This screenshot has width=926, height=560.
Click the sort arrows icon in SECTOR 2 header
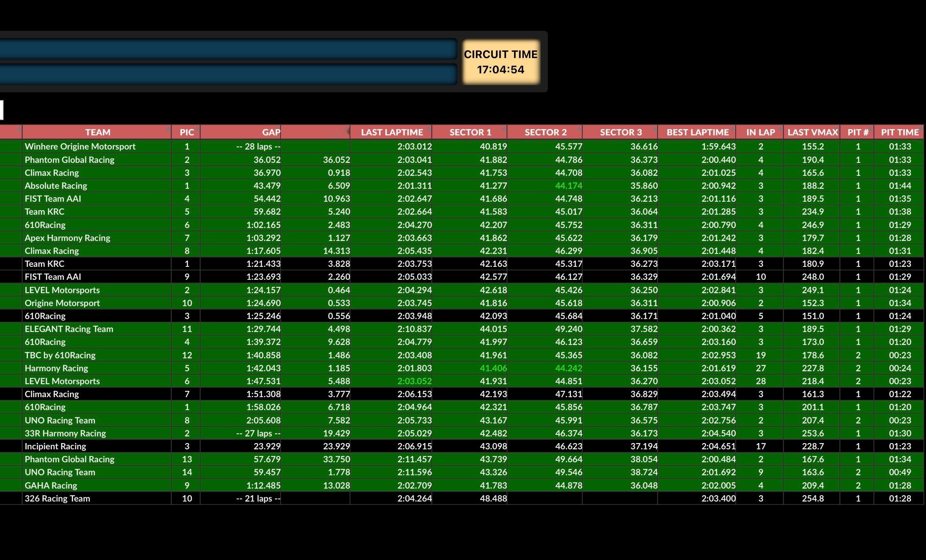(579, 129)
